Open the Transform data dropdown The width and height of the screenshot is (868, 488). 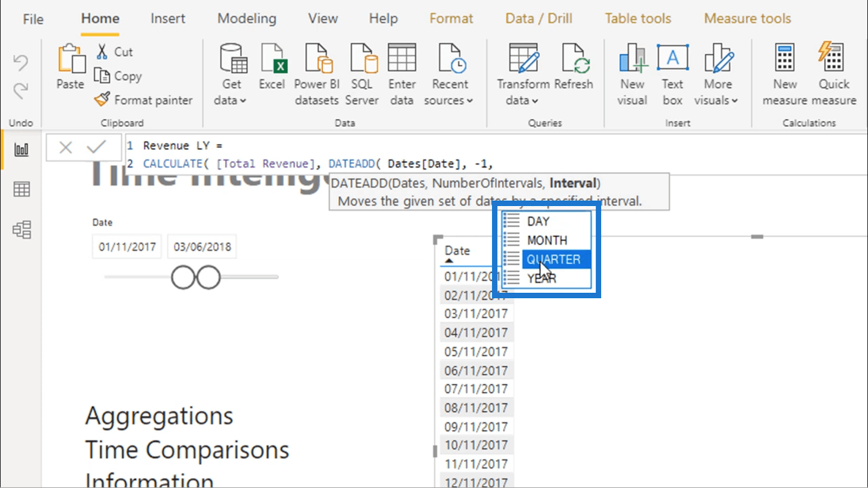tap(523, 75)
